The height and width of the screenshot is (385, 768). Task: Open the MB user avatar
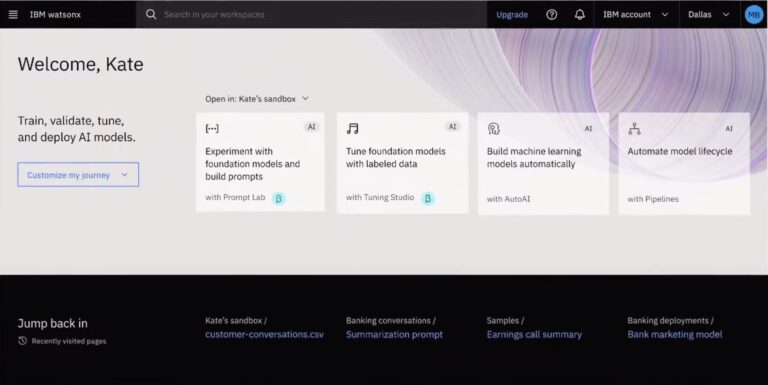coord(754,15)
